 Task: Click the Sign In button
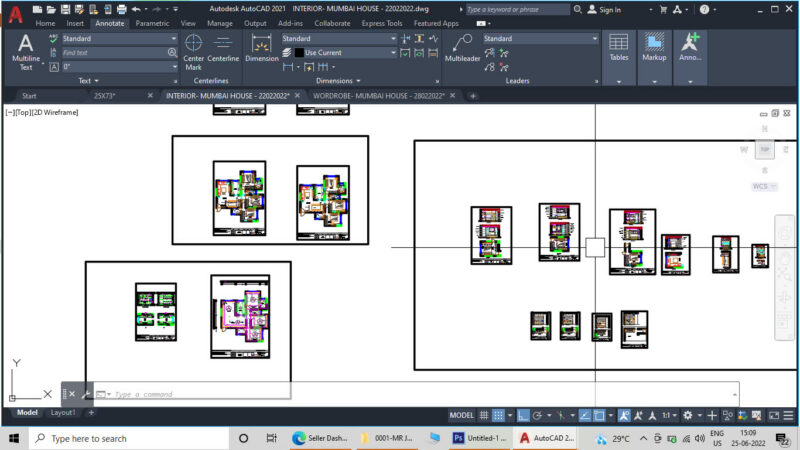point(605,9)
